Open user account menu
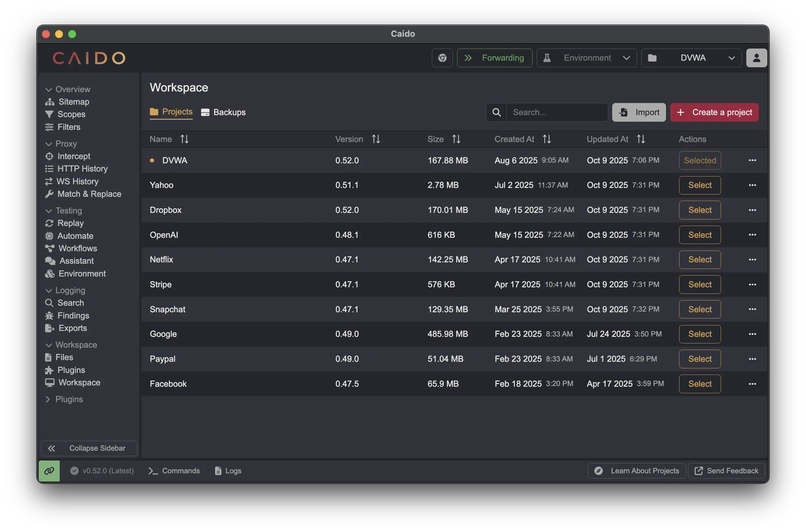Image resolution: width=806 pixels, height=532 pixels. point(756,58)
